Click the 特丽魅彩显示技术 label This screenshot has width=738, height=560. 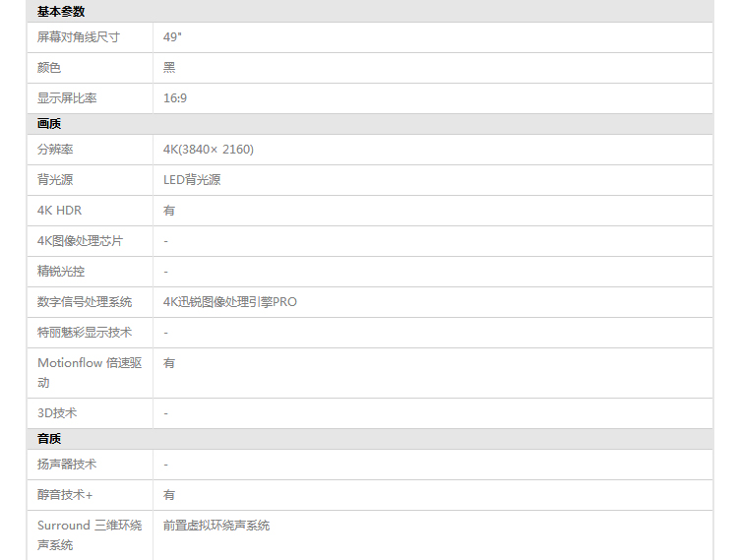point(85,333)
